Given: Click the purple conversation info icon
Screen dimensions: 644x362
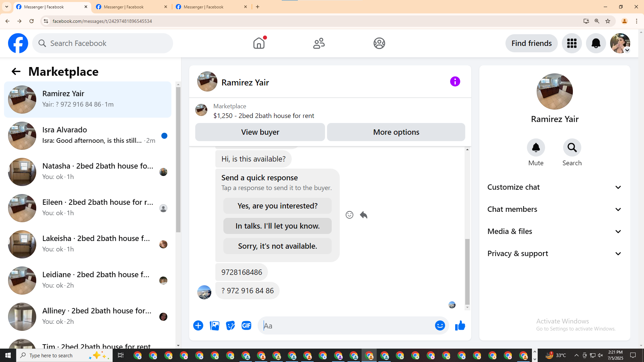Looking at the screenshot, I should (x=455, y=81).
